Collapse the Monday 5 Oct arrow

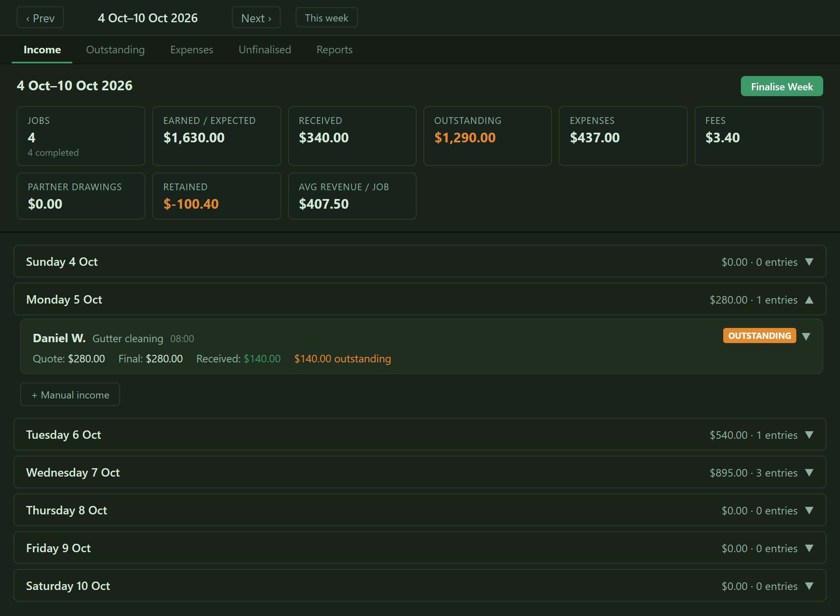click(809, 300)
